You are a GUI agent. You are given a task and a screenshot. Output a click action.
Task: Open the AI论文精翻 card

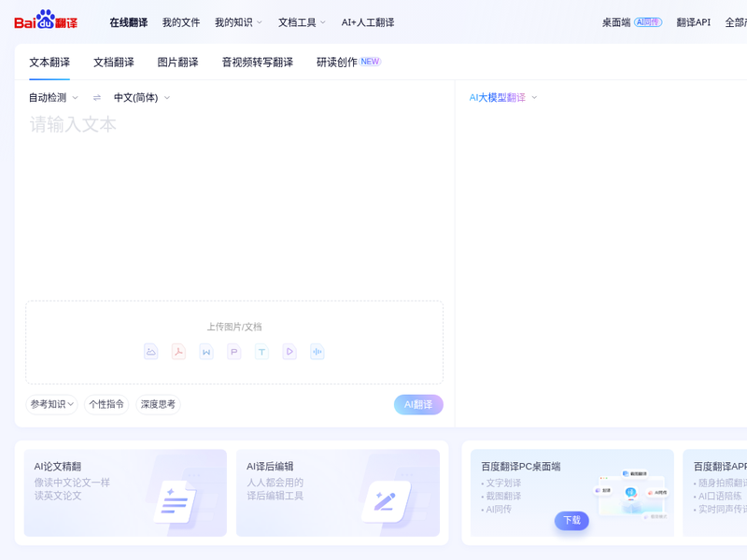click(x=125, y=493)
